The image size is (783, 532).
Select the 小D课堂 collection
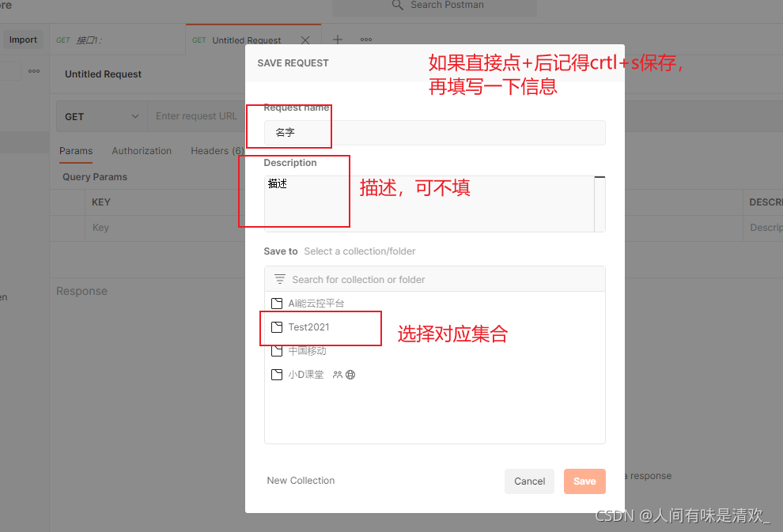[x=435, y=375]
